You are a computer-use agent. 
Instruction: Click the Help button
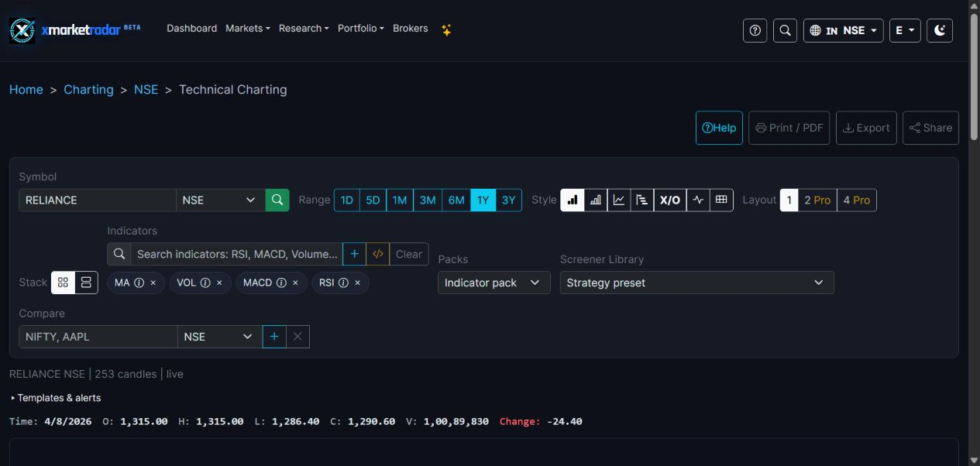(x=719, y=128)
